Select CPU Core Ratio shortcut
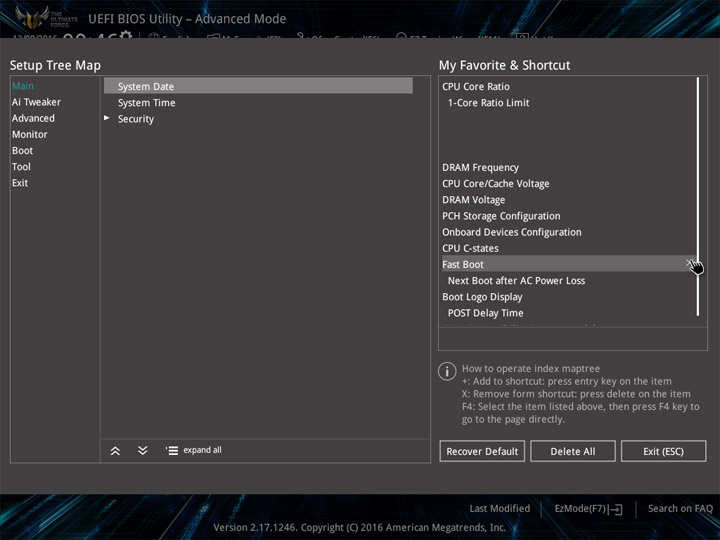 click(476, 86)
